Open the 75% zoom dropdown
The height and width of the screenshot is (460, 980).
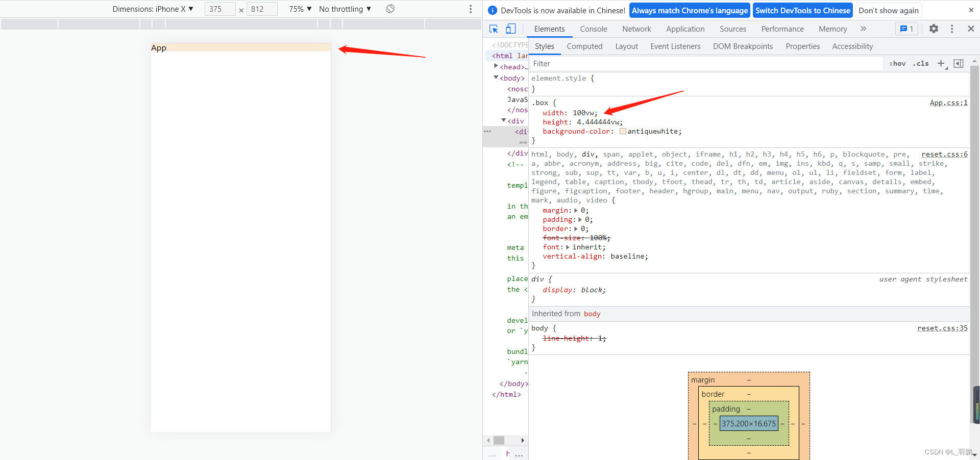[299, 9]
